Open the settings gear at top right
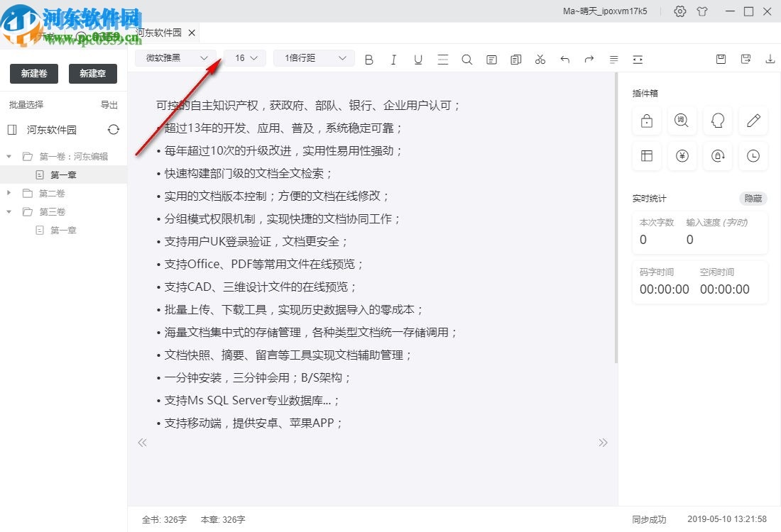 [679, 11]
